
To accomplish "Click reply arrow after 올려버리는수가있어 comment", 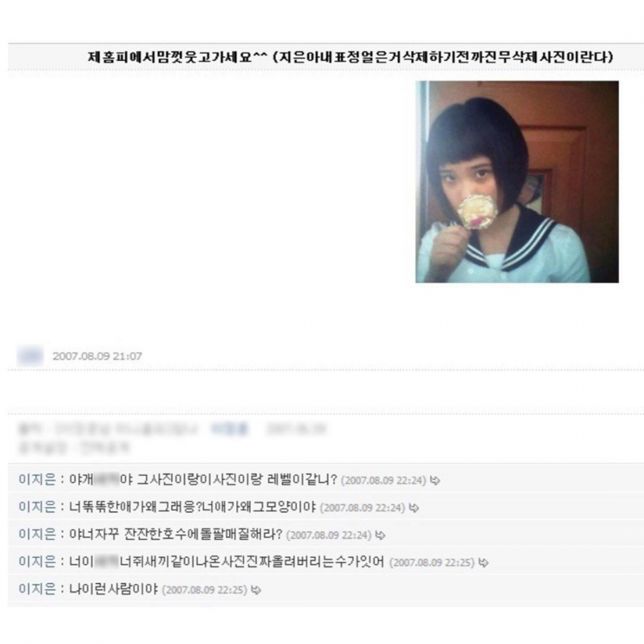I will point(484,562).
